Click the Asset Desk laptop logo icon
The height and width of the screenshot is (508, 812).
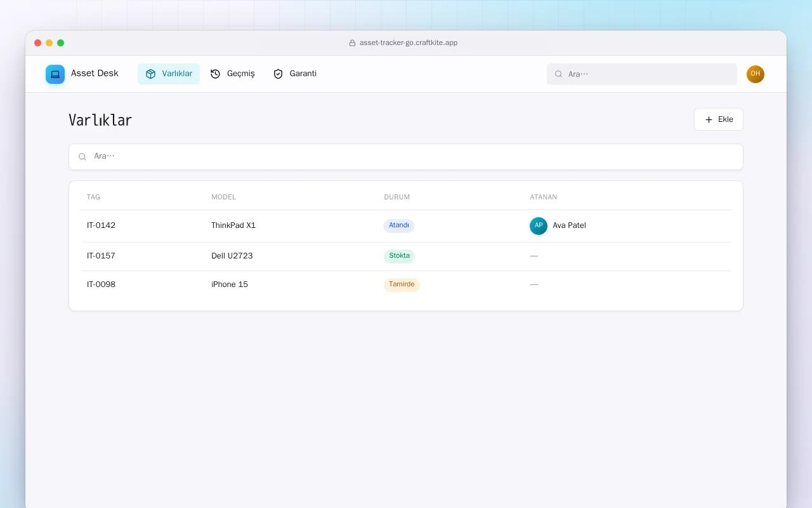coord(55,74)
